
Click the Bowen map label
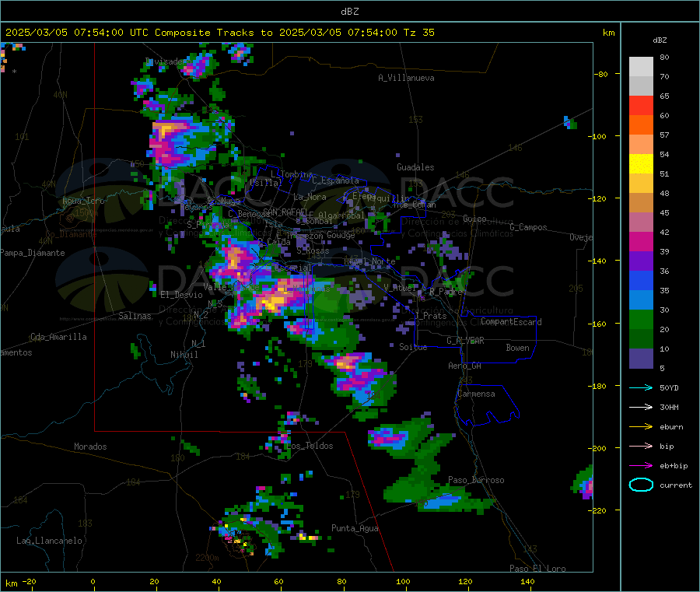pyautogui.click(x=517, y=348)
